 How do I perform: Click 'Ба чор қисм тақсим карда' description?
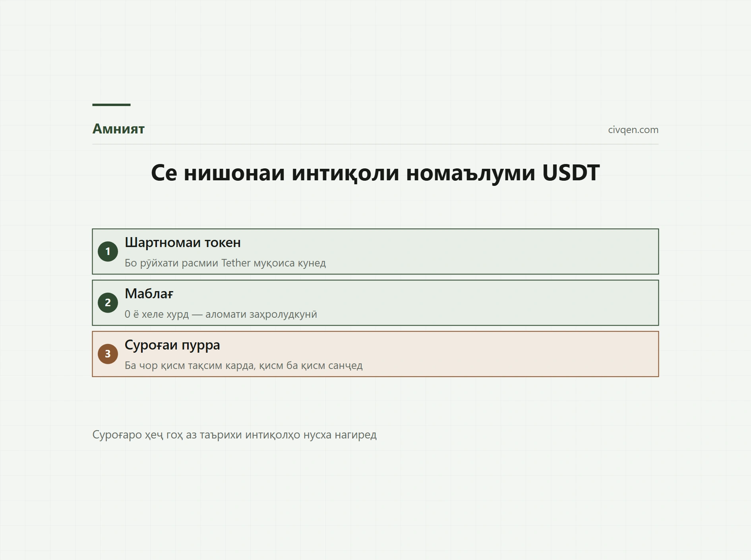coord(244,365)
